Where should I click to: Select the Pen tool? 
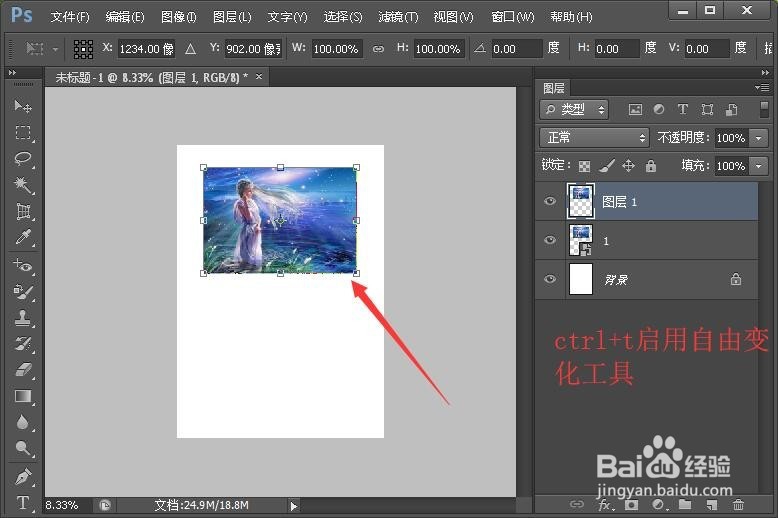(23, 477)
